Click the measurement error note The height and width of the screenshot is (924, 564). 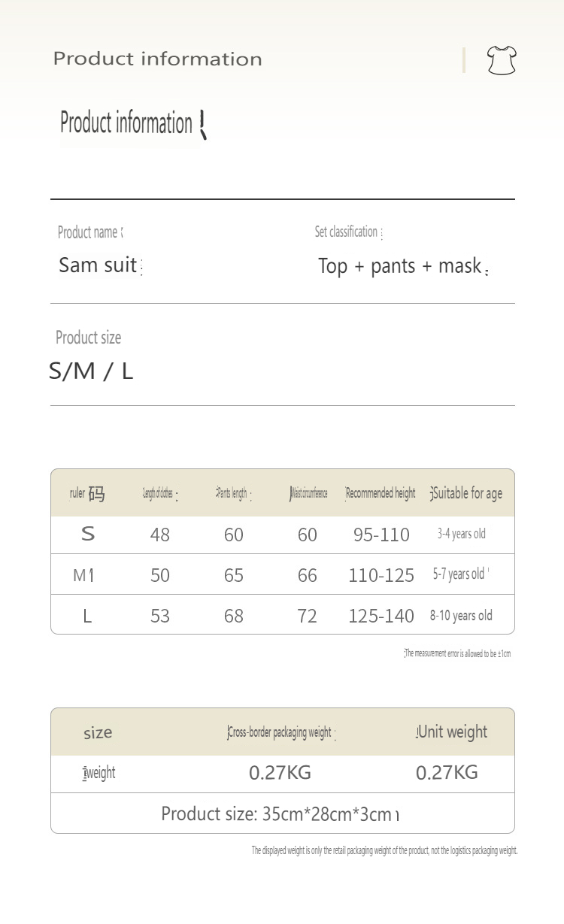click(x=457, y=654)
